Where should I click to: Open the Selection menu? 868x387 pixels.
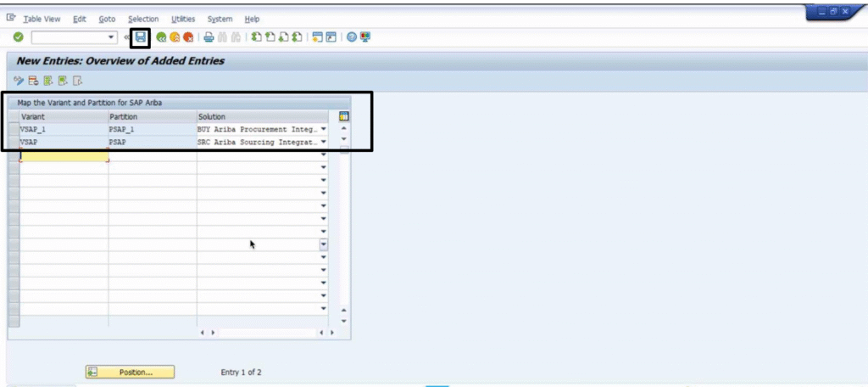pyautogui.click(x=142, y=19)
